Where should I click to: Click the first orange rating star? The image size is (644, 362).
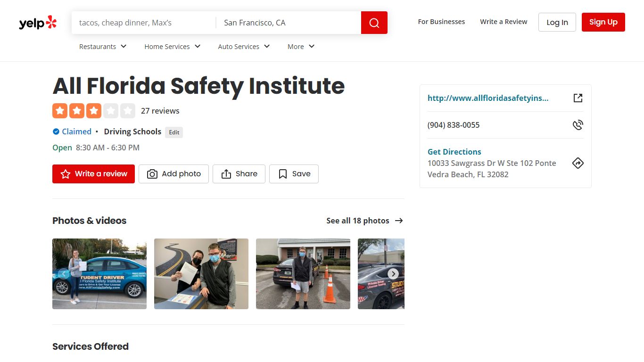(x=60, y=111)
